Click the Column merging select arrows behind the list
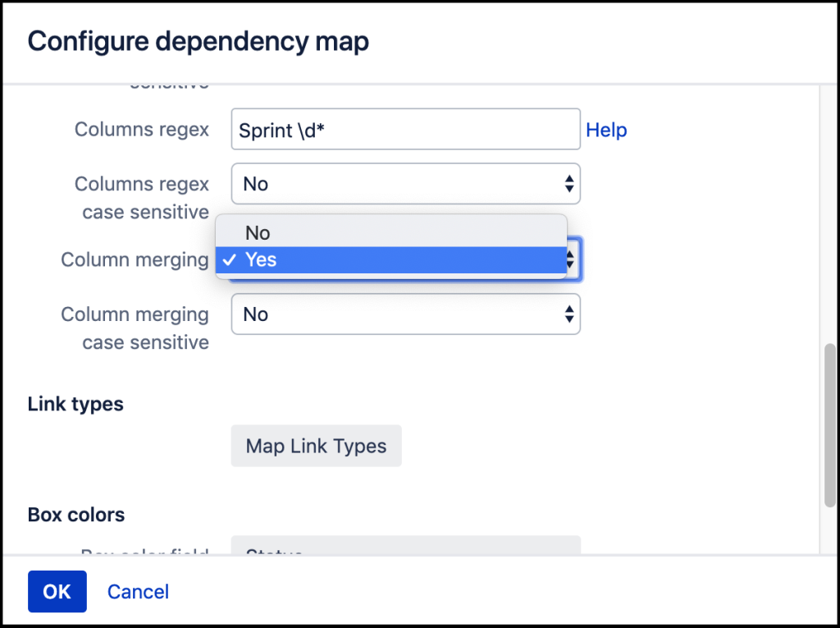Screen dimensions: 840x628 click(571, 260)
